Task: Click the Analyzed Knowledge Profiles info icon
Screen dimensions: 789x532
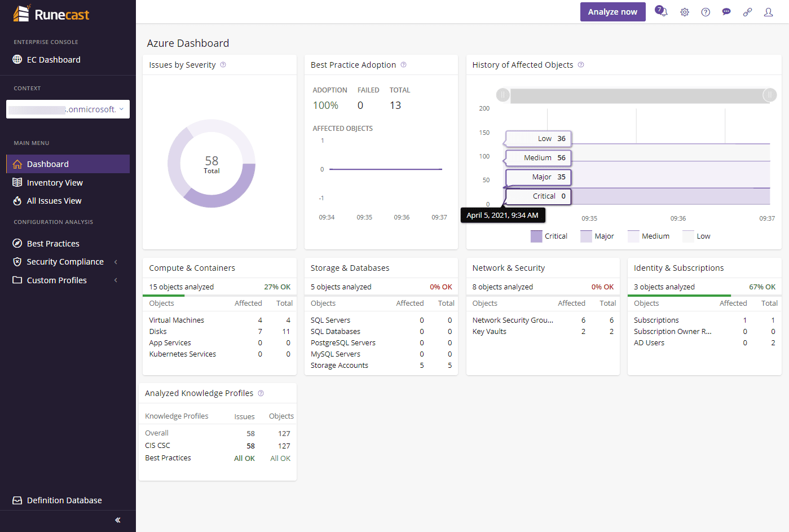Action: tap(261, 393)
